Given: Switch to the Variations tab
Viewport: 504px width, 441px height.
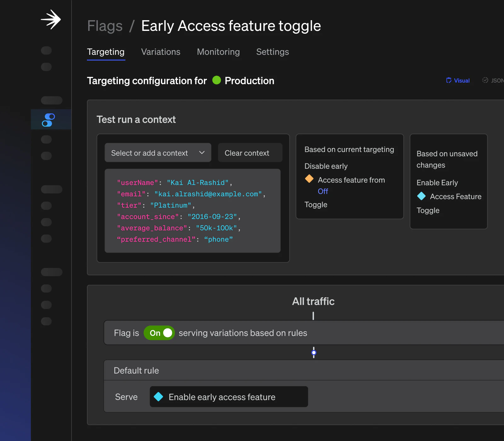Looking at the screenshot, I should click(x=161, y=52).
